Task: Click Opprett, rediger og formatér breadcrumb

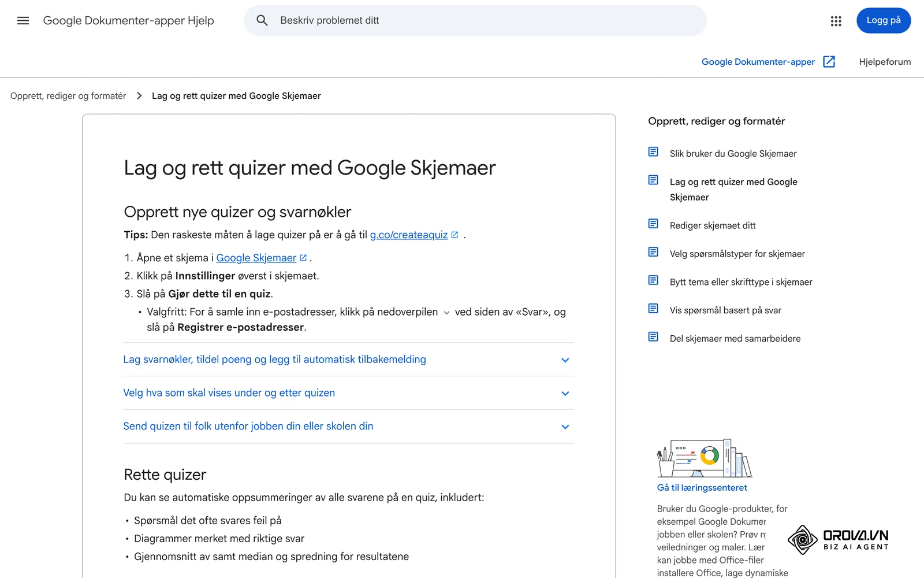Action: click(x=68, y=96)
